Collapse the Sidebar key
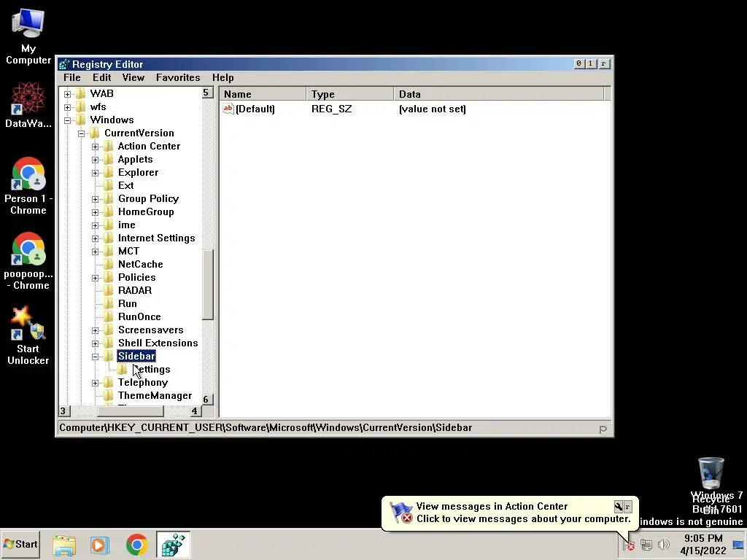This screenshot has width=747, height=560. click(96, 357)
